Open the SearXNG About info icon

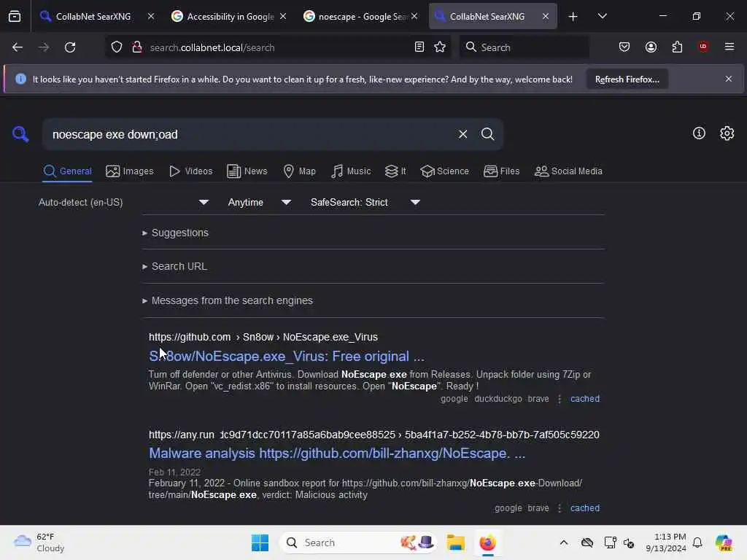tap(699, 133)
